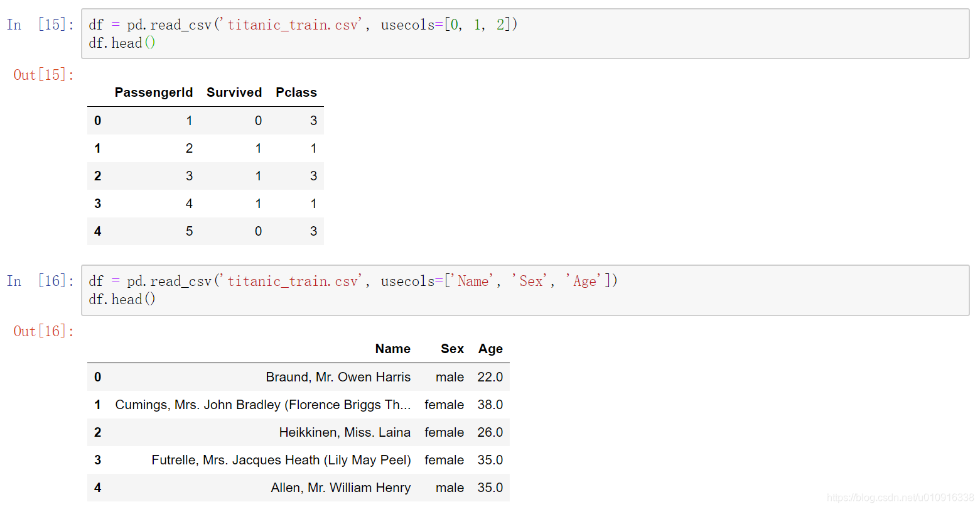Select the Survived column header

pos(234,92)
